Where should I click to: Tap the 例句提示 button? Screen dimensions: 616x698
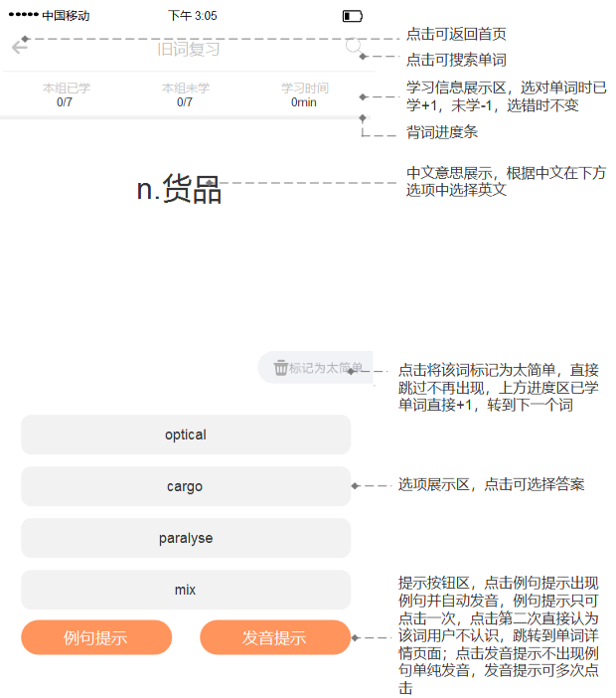(96, 637)
